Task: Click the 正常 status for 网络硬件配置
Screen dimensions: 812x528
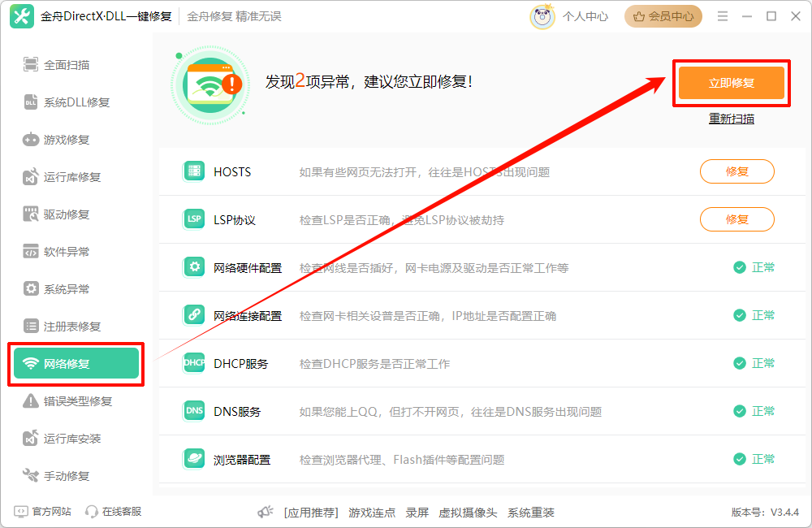Action: tap(754, 267)
